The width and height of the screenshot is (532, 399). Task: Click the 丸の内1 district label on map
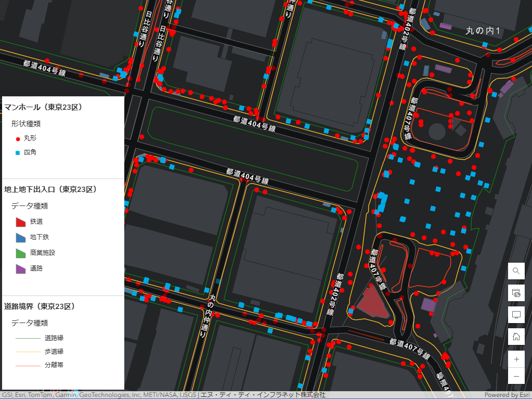(483, 31)
